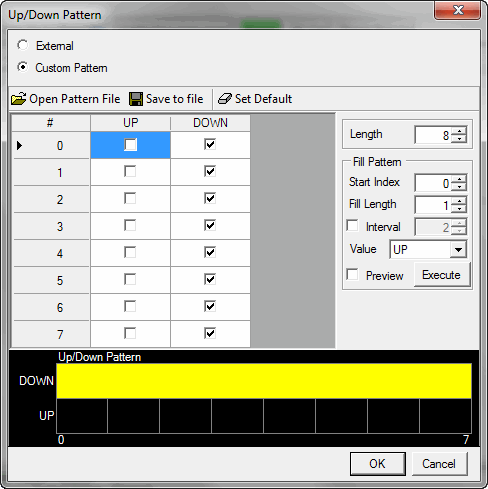Click the Cancel button
Image resolution: width=488 pixels, height=489 pixels.
click(x=439, y=464)
